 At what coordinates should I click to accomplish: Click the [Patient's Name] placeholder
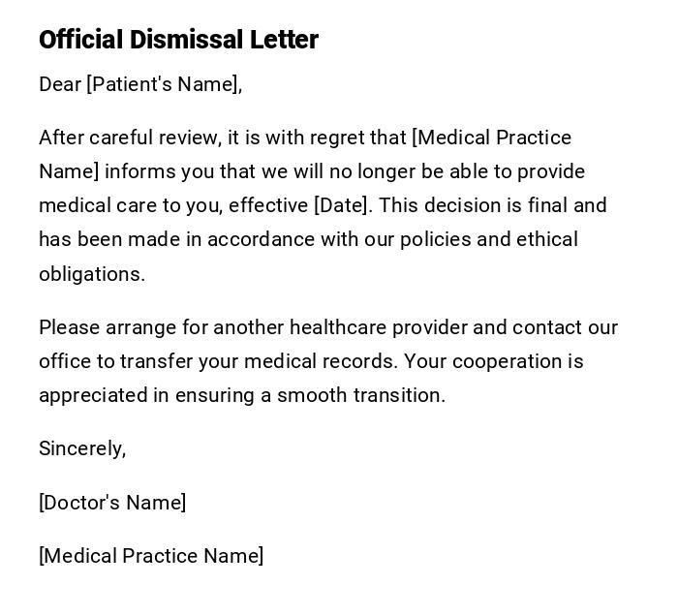163,84
